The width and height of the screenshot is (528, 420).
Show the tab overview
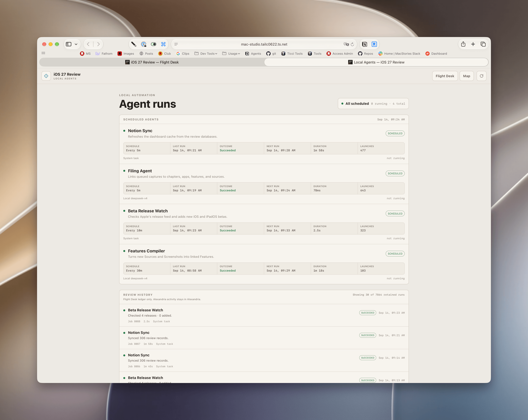(483, 44)
